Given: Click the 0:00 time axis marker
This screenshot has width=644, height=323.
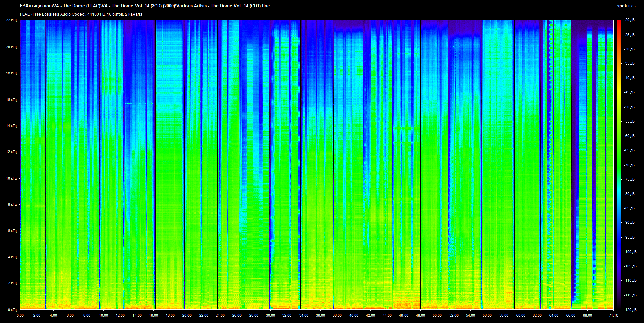Looking at the screenshot, I should pos(20,315).
